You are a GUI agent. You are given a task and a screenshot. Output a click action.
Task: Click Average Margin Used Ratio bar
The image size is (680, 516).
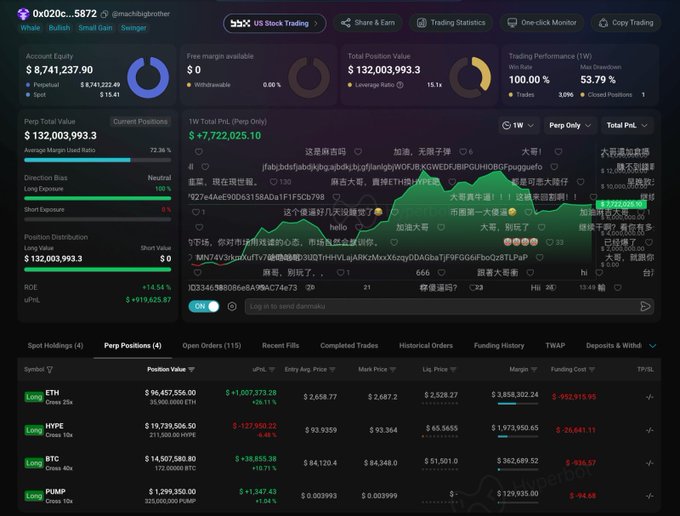98,160
